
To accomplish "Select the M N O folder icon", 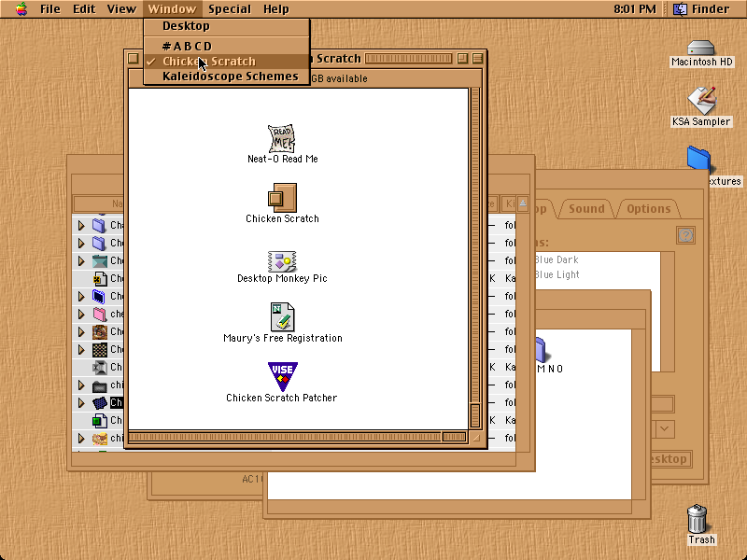I will [541, 350].
